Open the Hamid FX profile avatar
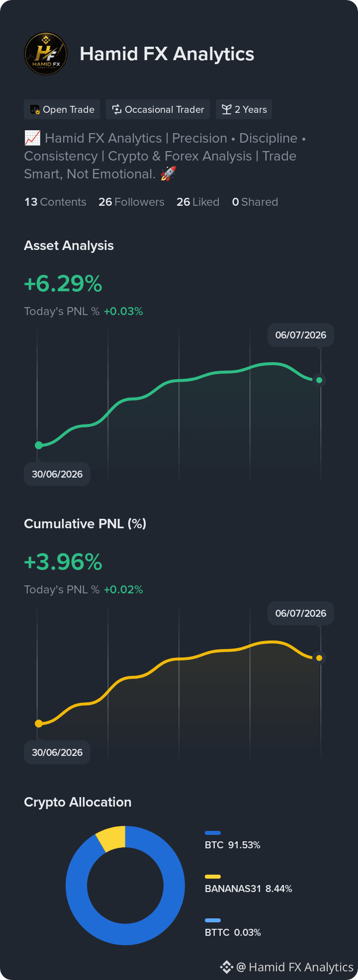 tap(46, 54)
